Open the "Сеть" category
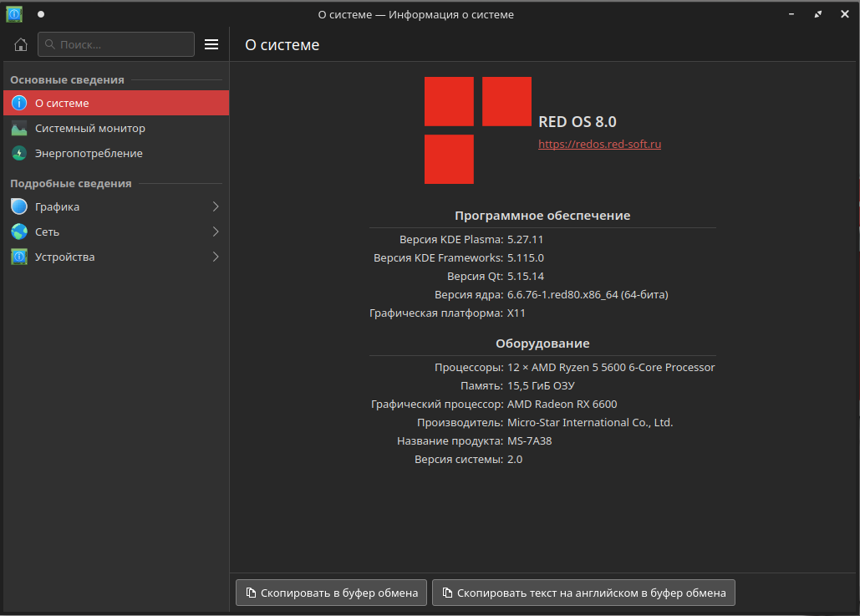Image resolution: width=860 pixels, height=616 pixels. pyautogui.click(x=116, y=232)
